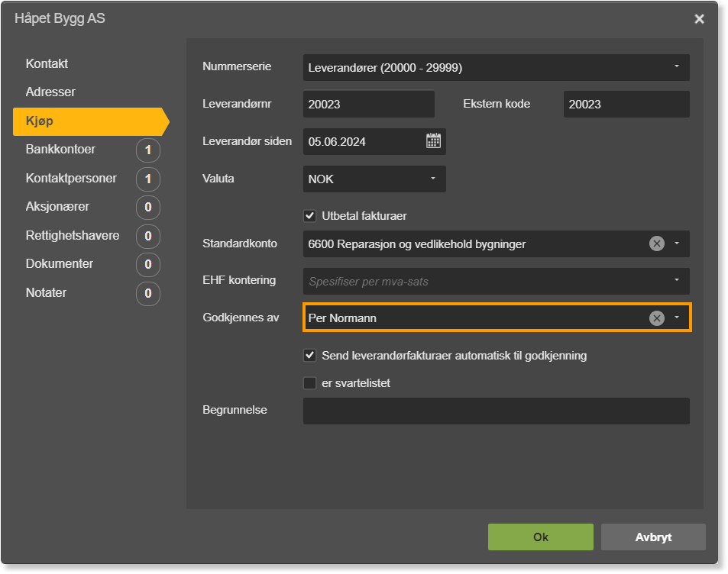Viewport: 728px width, 574px height.
Task: Open the EHF kontering dropdown
Action: [x=496, y=281]
